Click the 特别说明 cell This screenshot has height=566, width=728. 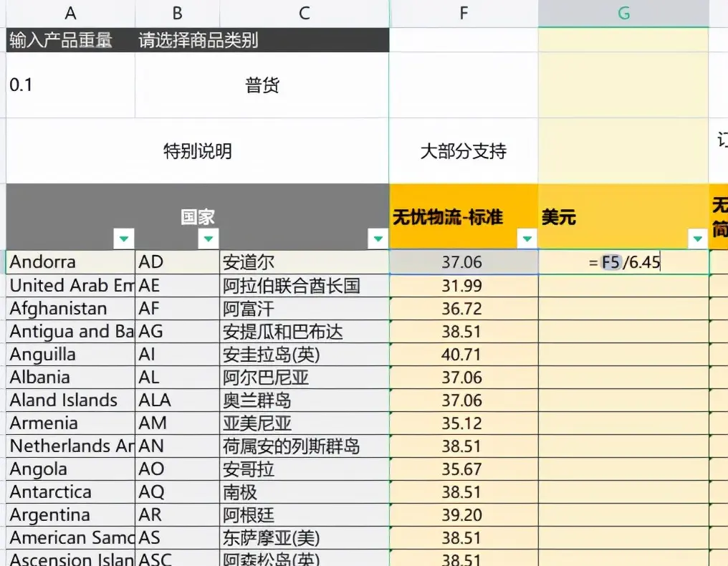198,151
